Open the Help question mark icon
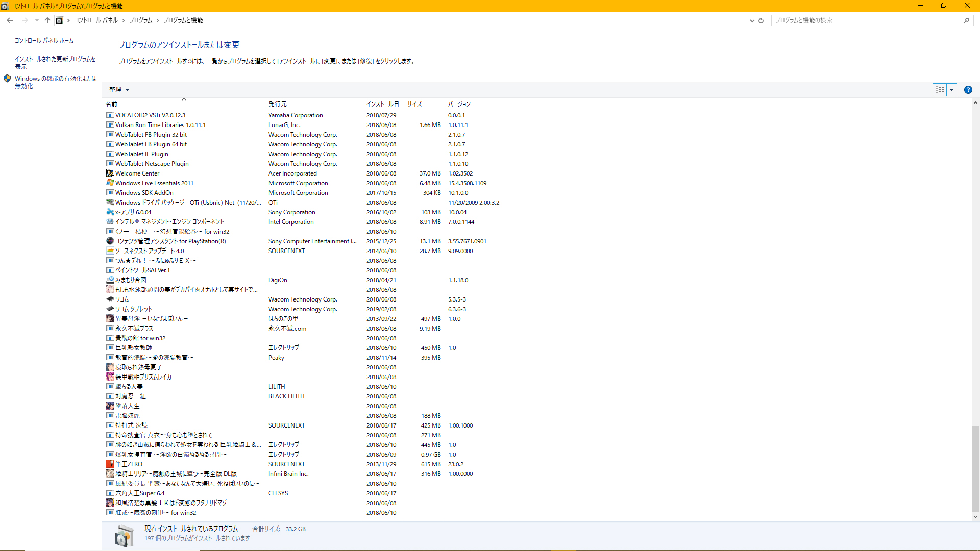The image size is (980, 551). point(968,90)
